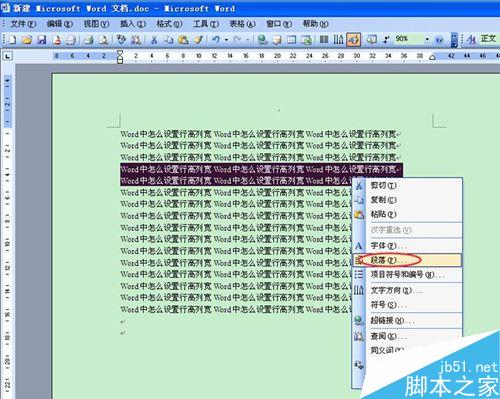
Task: Print the document using printer icon
Action: click(89, 40)
